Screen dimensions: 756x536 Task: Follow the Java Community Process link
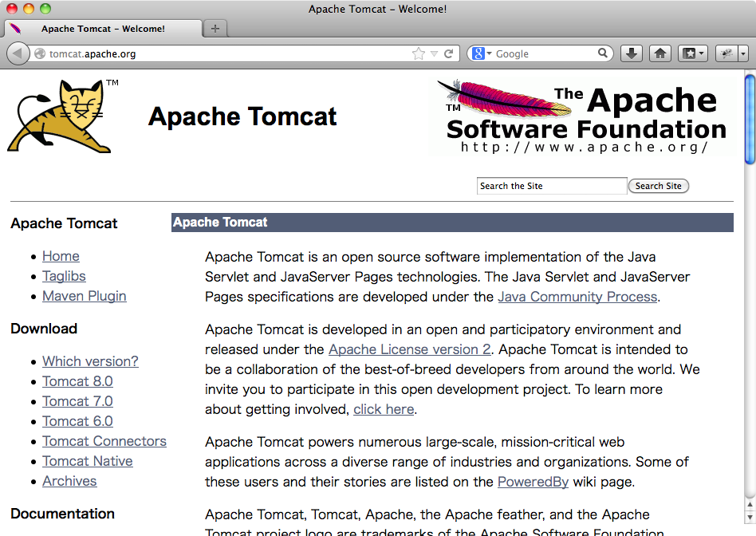577,297
